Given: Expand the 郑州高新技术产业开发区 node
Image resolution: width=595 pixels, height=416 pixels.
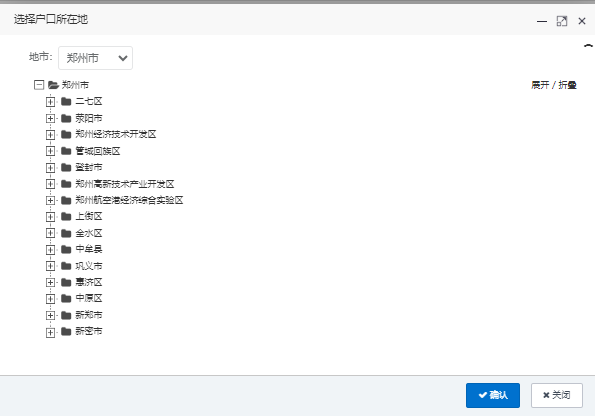Looking at the screenshot, I should (x=50, y=184).
